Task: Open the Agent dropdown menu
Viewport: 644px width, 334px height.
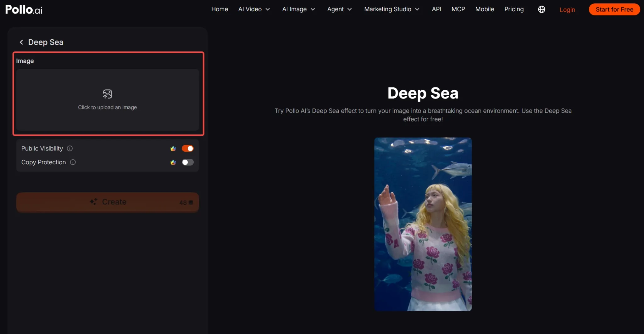Action: (339, 9)
